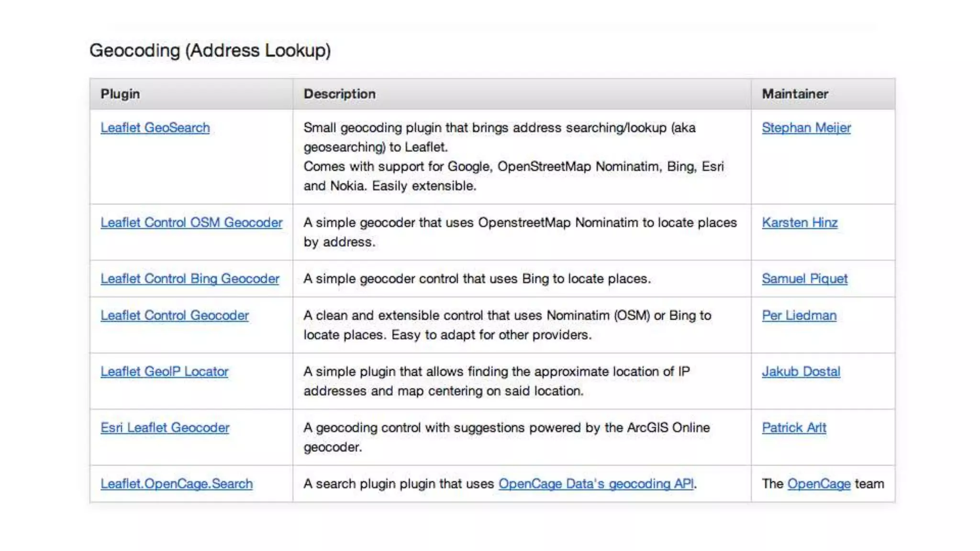Visit maintainer Per Liedman's page
This screenshot has height=551, width=980.
pos(799,315)
